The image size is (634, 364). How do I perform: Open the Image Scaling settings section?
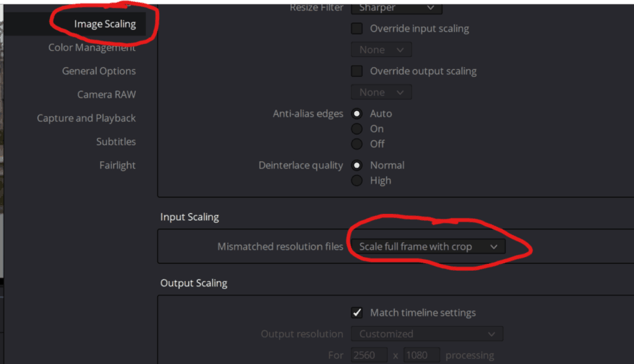click(105, 24)
